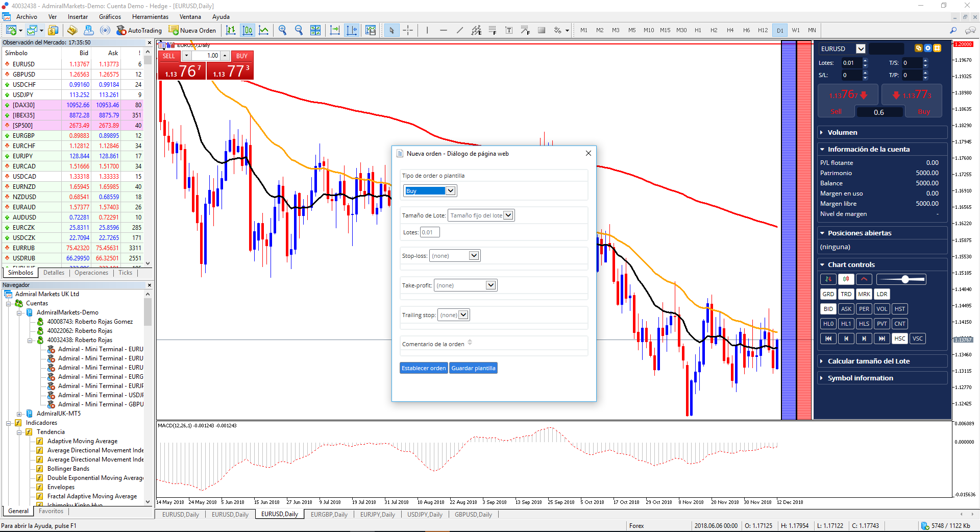The image size is (980, 532).
Task: Toggle the BID chart control button
Action: pos(828,309)
